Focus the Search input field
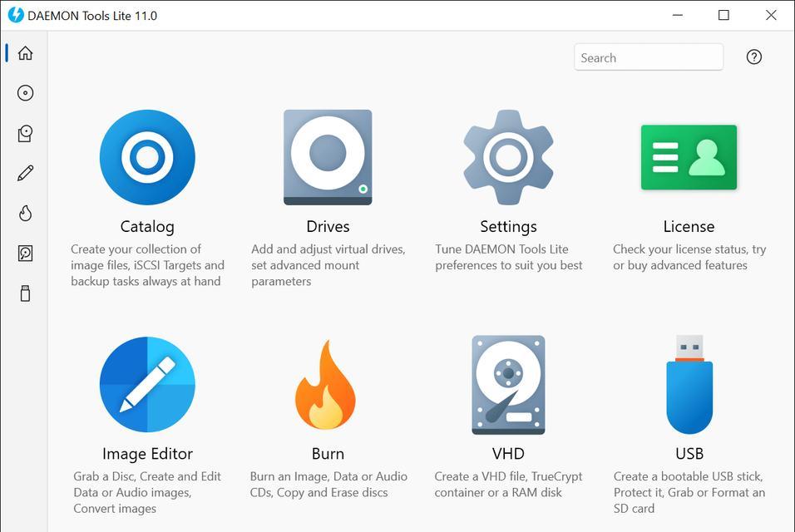 coord(649,57)
